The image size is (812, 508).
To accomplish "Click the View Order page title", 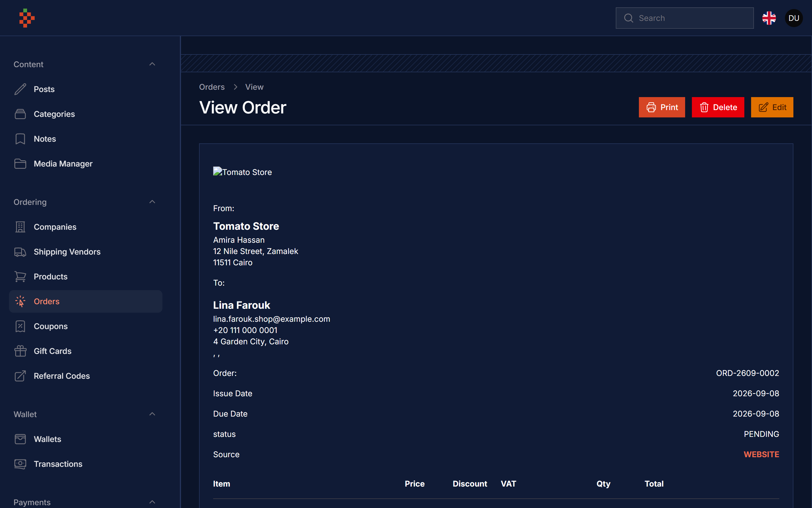I will click(x=242, y=108).
